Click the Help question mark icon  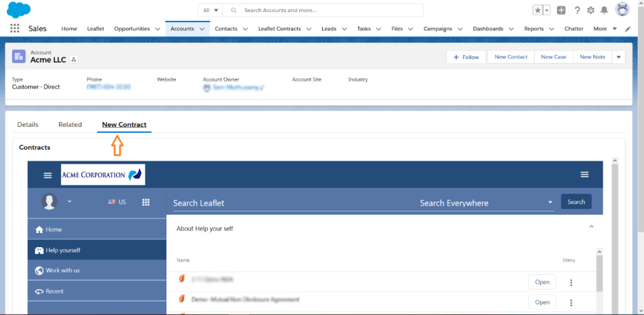click(x=576, y=10)
